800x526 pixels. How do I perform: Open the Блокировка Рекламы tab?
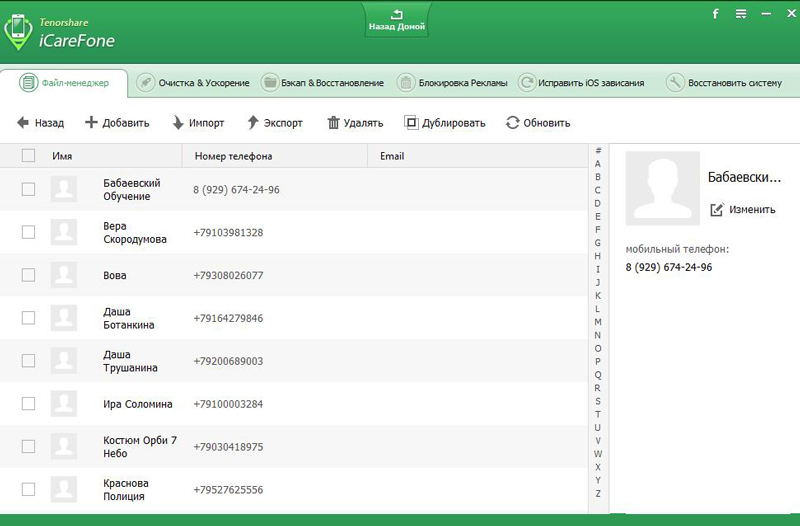click(453, 83)
